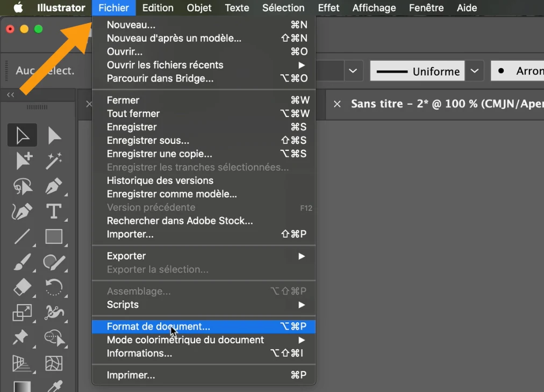Image resolution: width=544 pixels, height=392 pixels.
Task: Select the Rotate tool
Action: [54, 288]
